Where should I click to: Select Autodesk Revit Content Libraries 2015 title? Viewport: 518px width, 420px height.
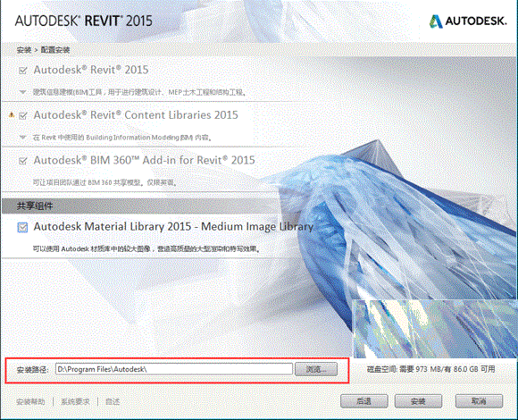(x=136, y=115)
